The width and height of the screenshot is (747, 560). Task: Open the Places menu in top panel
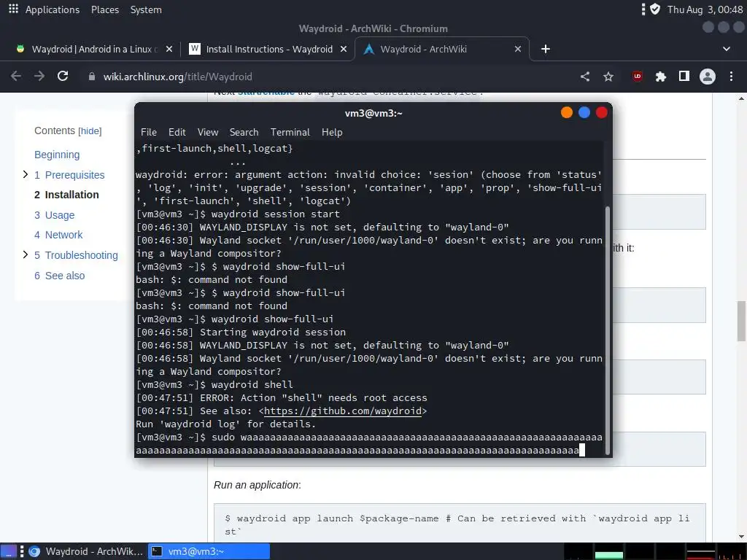(x=105, y=9)
